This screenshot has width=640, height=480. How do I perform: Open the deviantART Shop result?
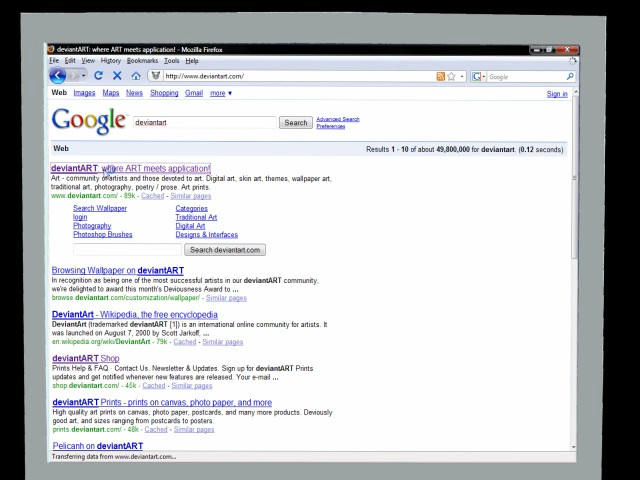coord(86,358)
